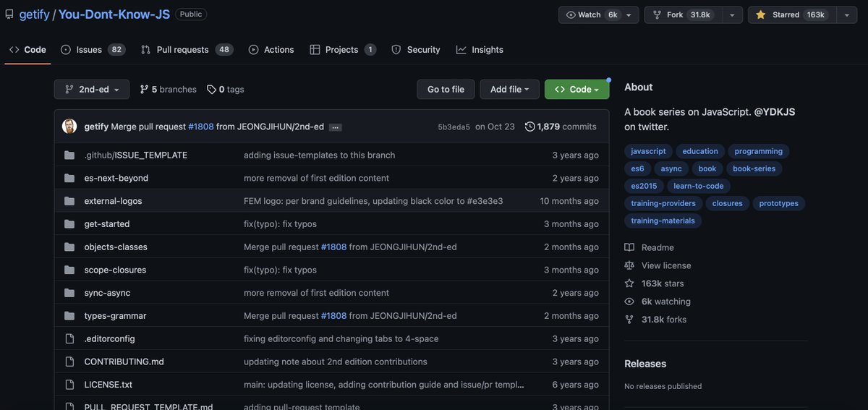The width and height of the screenshot is (868, 410).
Task: Click getify's avatar in the commit row
Action: pyautogui.click(x=69, y=127)
